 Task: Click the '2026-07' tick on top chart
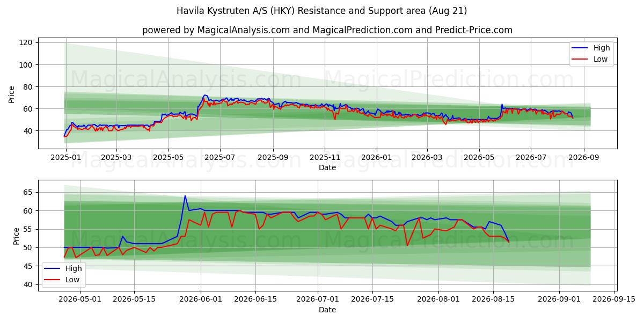(x=531, y=158)
